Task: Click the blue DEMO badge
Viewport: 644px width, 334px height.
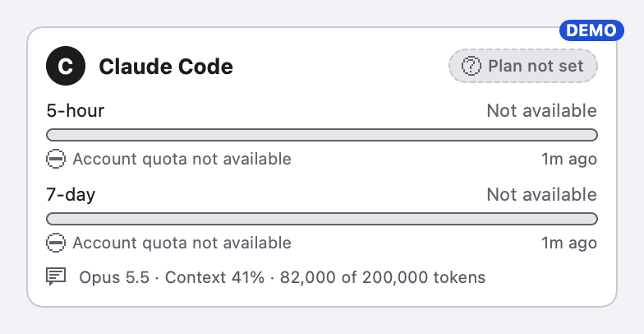Action: 591,30
